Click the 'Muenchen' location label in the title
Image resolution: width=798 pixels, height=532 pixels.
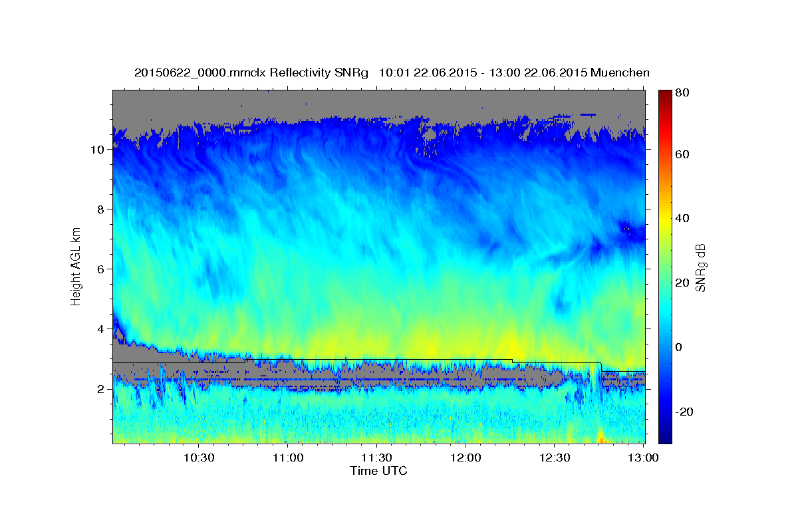click(620, 72)
